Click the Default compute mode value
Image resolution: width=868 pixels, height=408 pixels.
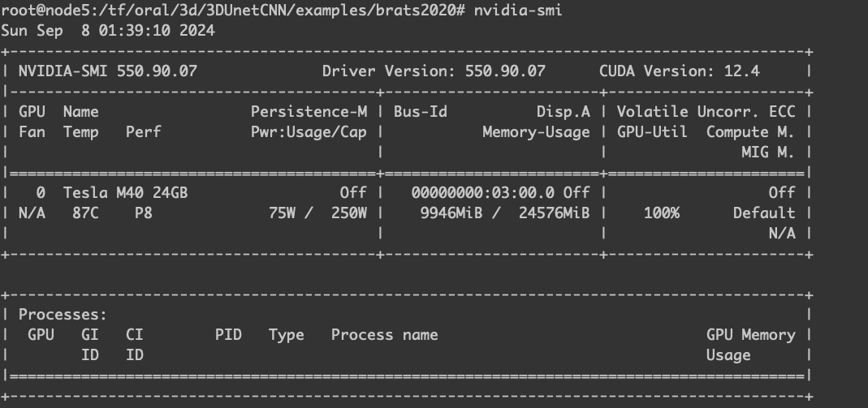764,213
